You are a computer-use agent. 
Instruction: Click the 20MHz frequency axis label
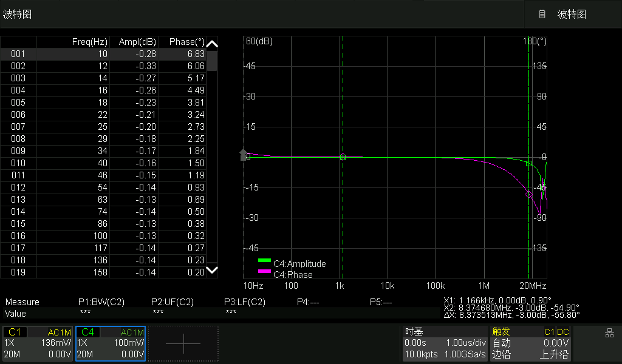click(533, 286)
